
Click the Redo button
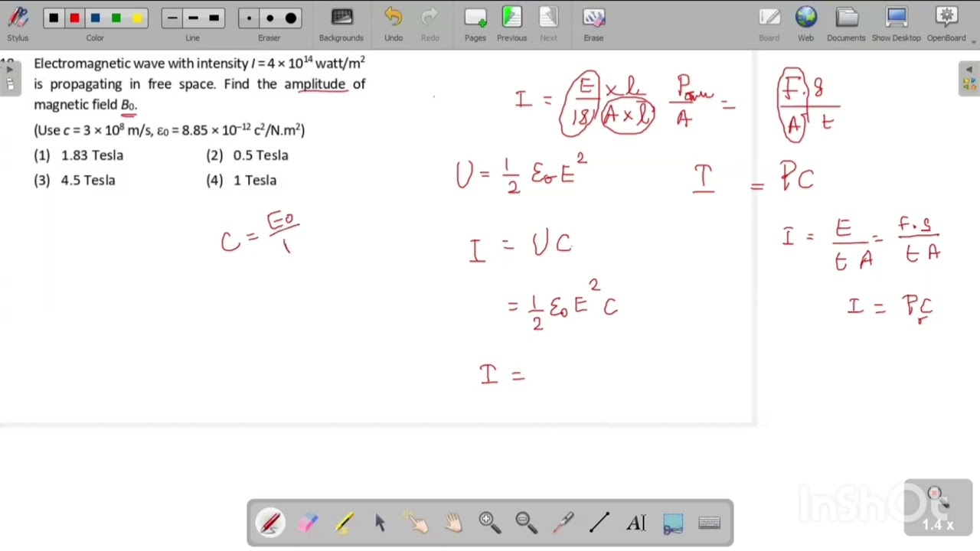430,24
